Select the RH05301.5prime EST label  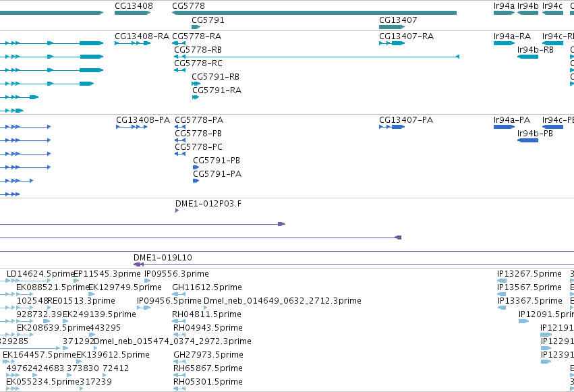click(208, 382)
